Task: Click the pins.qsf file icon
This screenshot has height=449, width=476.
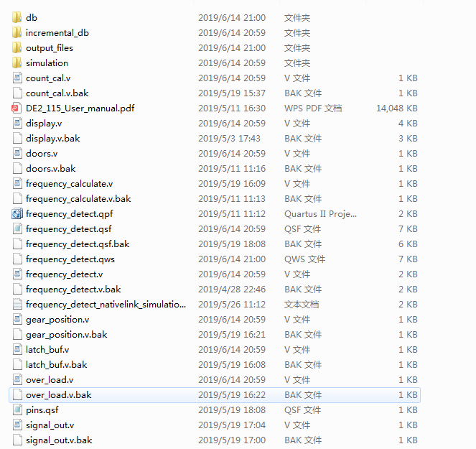Action: [17, 409]
